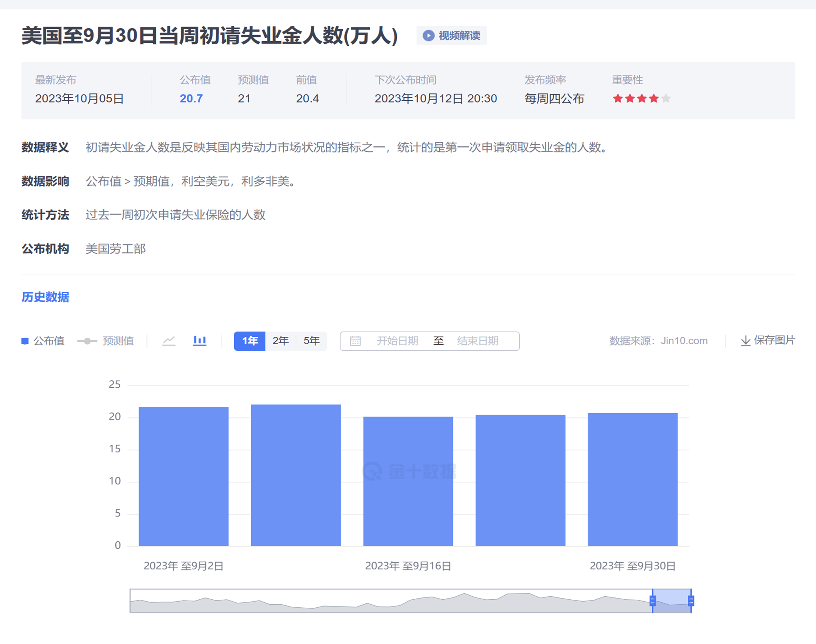Select the line chart view icon
Screen dimensions: 816x644
[x=169, y=341]
